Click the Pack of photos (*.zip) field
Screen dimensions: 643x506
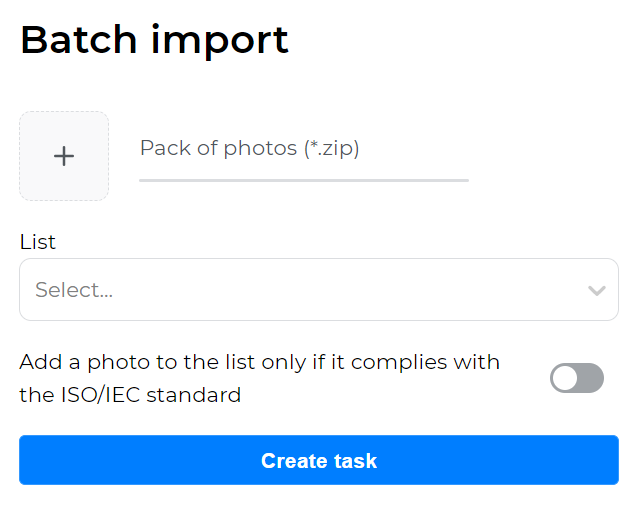coord(303,149)
